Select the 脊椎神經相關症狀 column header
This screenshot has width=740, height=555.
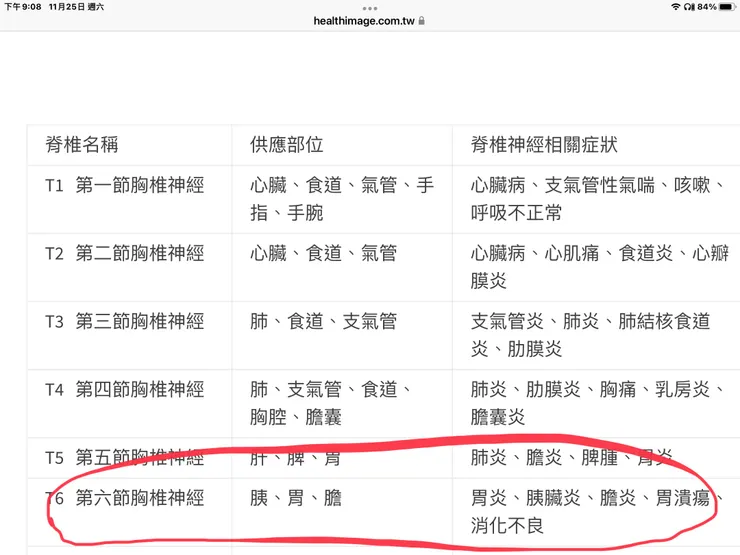(544, 144)
